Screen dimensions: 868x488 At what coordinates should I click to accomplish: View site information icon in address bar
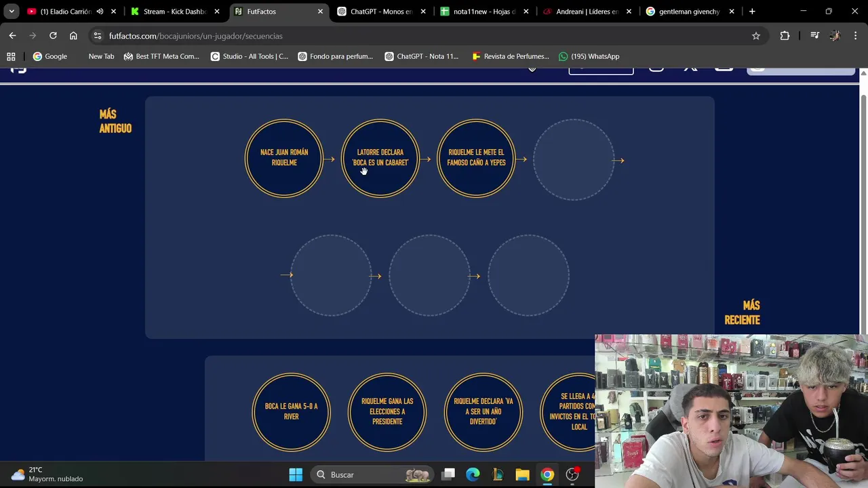point(98,36)
